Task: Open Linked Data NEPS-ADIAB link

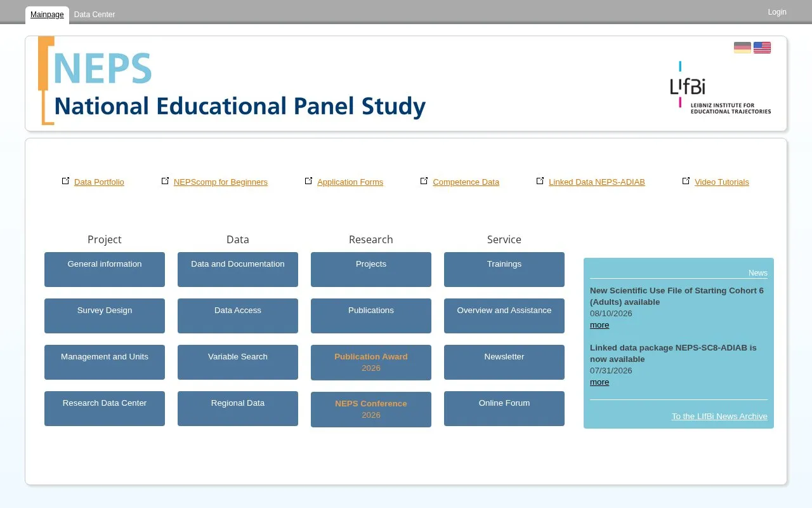Action: coord(597,182)
